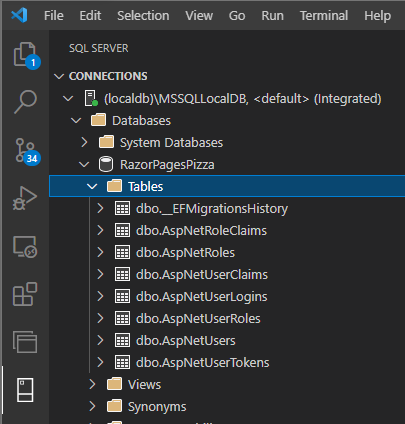Open the Terminal menu

coord(324,15)
